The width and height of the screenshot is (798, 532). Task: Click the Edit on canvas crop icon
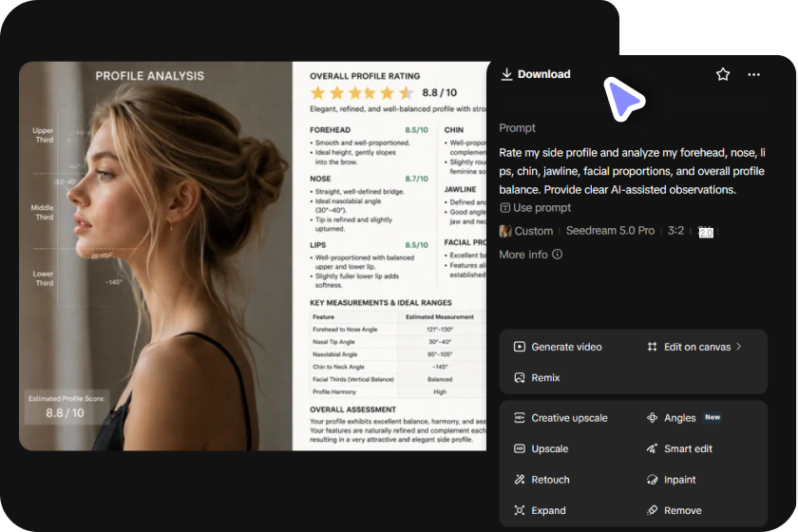[652, 347]
